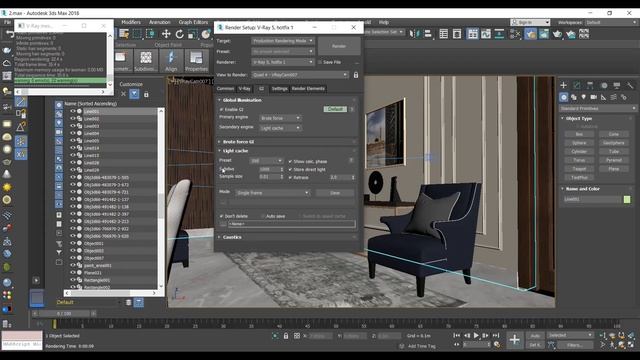Select the Lights category icon
Image resolution: width=640 pixels, height=360 pixels.
tap(584, 97)
